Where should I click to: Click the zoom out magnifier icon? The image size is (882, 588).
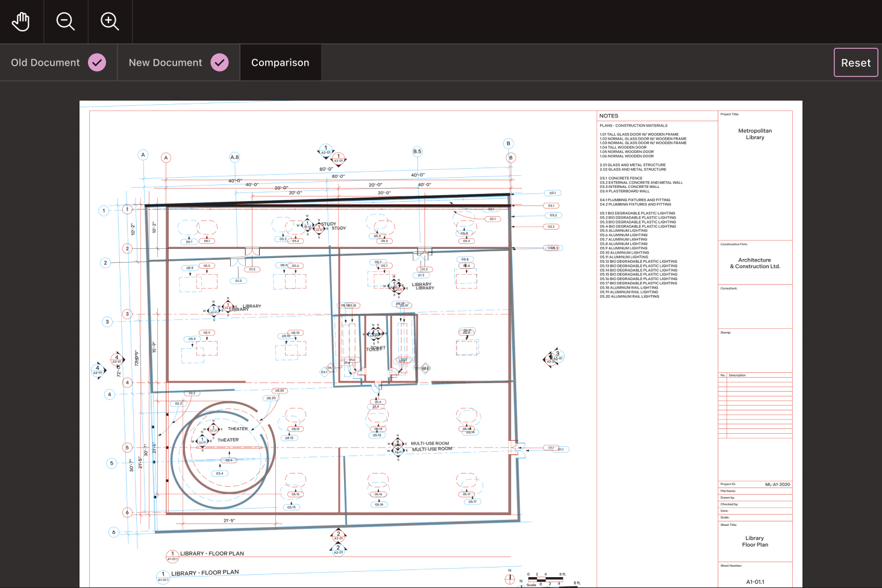pos(65,21)
